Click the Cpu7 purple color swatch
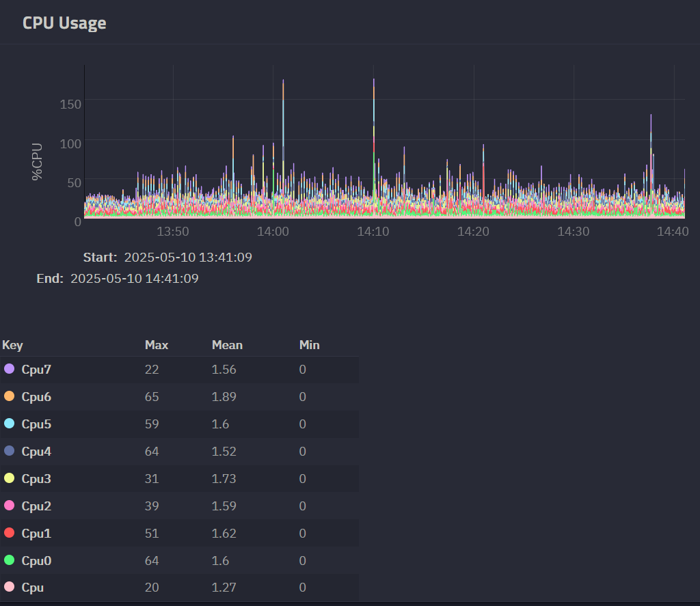Image resolution: width=700 pixels, height=606 pixels. pos(9,369)
